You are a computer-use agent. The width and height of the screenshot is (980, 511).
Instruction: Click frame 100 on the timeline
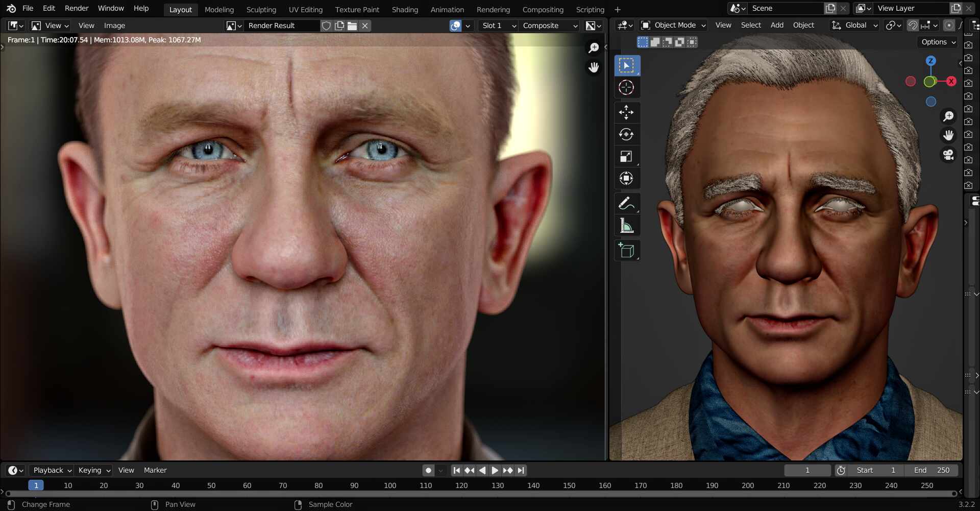[x=390, y=485]
